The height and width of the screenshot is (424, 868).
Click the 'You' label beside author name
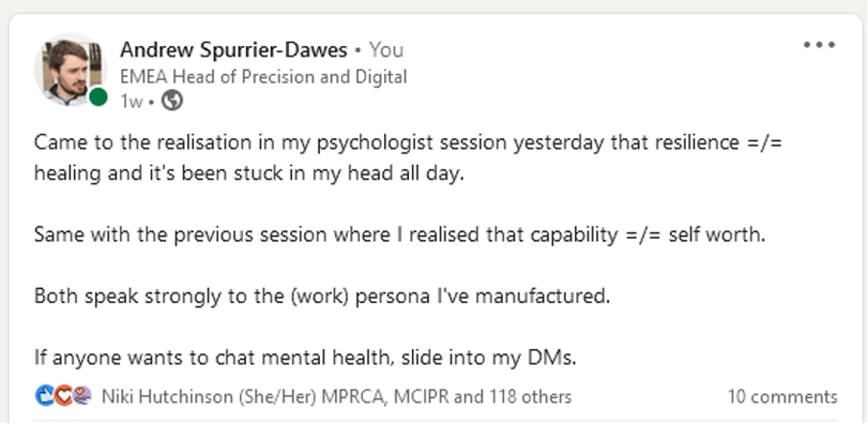386,50
